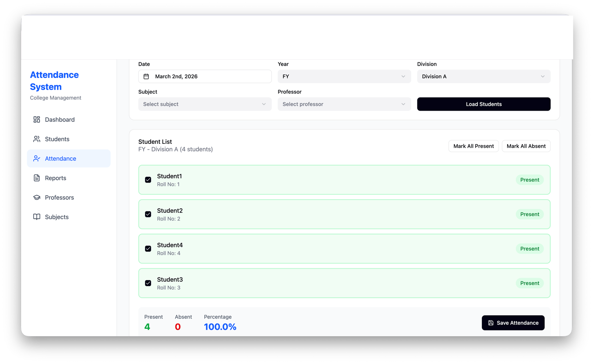Click the Student2 name text
The image size is (593, 364).
point(170,211)
